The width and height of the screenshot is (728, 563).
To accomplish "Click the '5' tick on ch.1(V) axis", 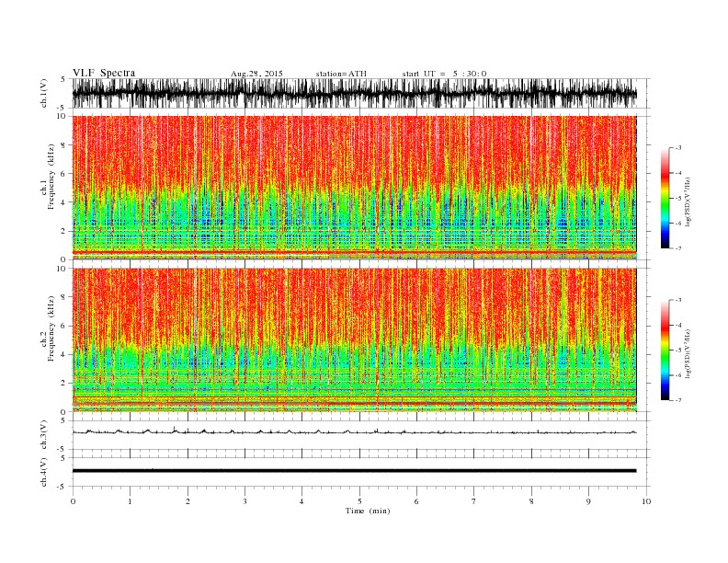I will pos(63,79).
